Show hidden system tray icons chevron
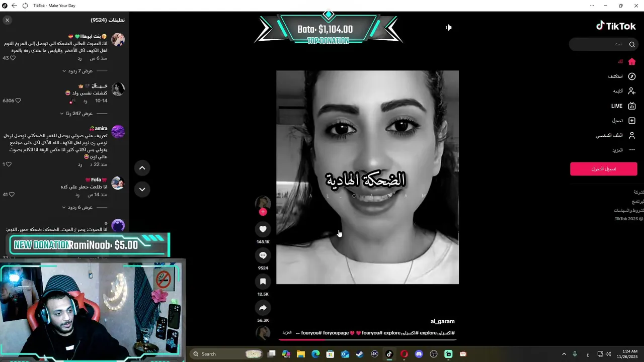The height and width of the screenshot is (362, 644). click(x=564, y=354)
